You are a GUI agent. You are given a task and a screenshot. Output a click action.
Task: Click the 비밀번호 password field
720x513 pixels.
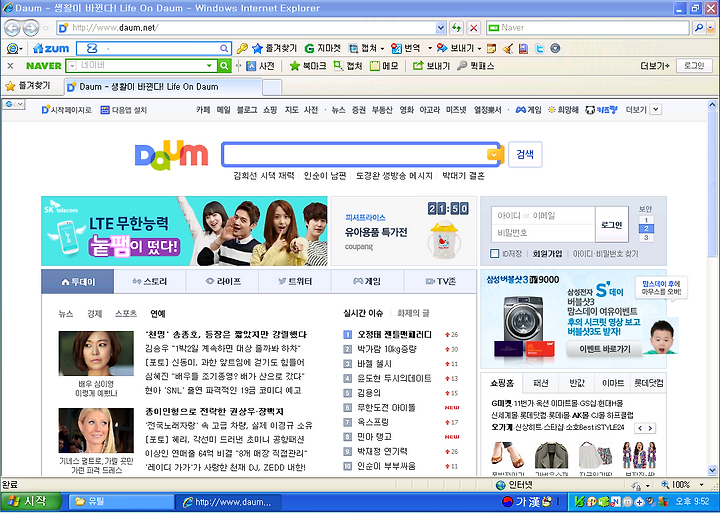[x=543, y=233]
